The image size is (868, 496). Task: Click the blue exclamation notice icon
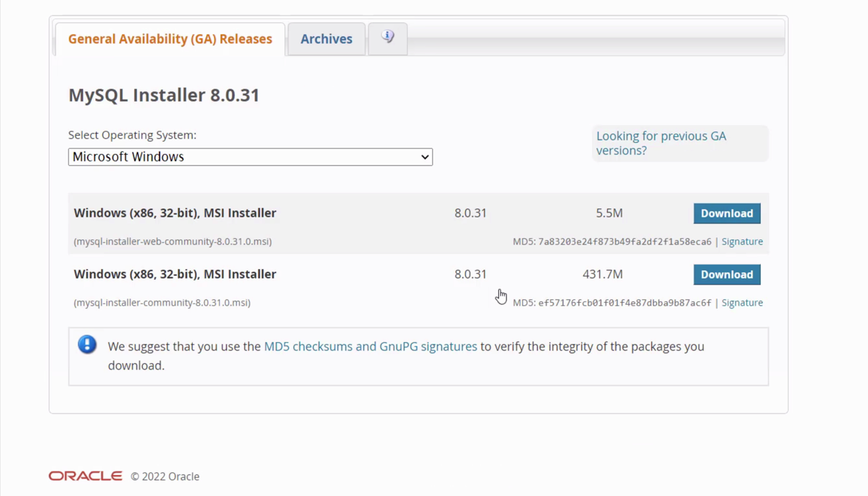(x=87, y=345)
